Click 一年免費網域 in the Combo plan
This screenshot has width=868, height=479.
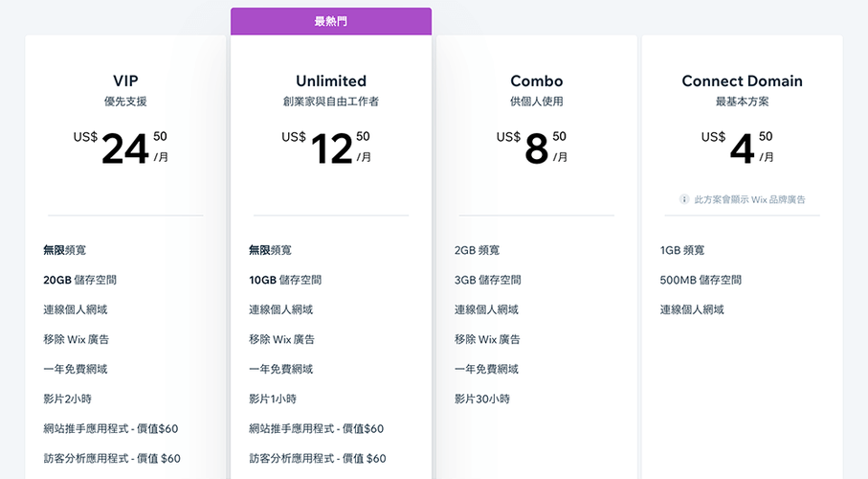tap(486, 369)
